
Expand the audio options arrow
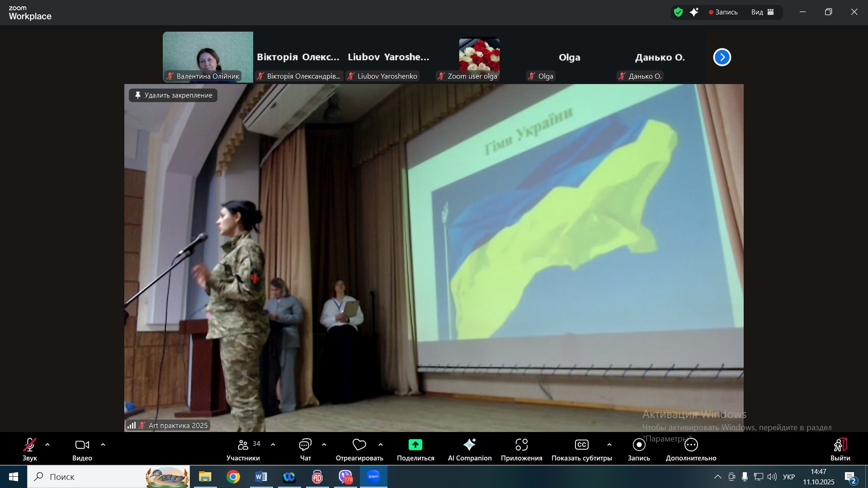(47, 445)
